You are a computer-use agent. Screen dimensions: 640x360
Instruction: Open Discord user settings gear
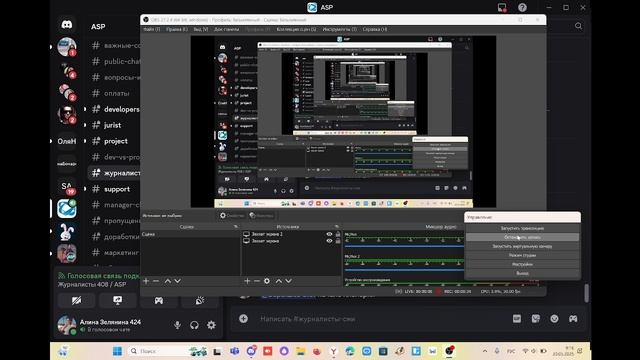coord(211,325)
